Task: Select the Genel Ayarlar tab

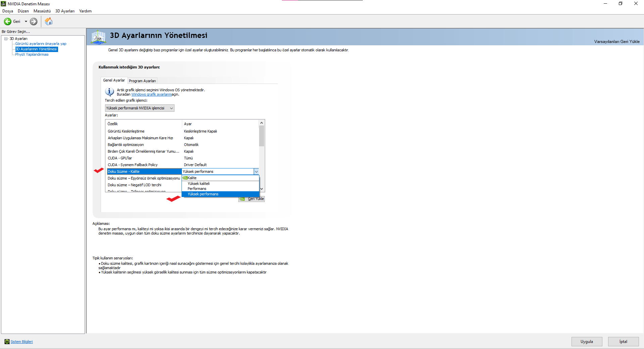Action: tap(114, 80)
